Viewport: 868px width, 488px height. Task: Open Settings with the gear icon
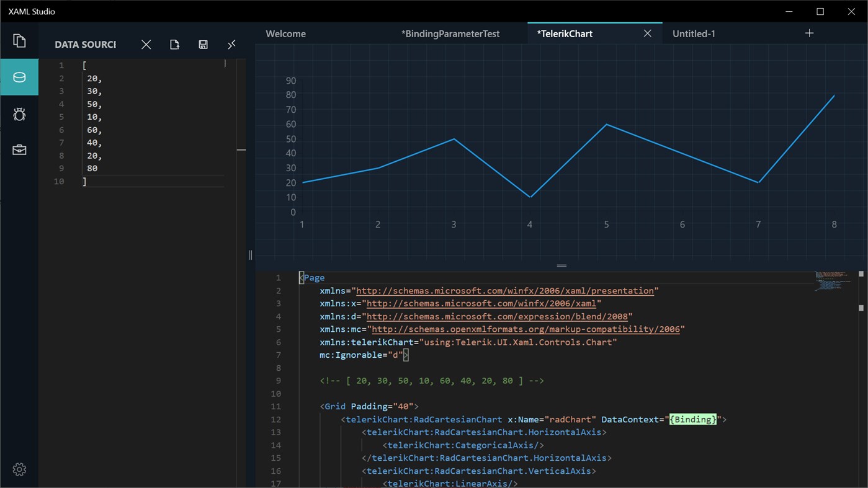tap(19, 469)
